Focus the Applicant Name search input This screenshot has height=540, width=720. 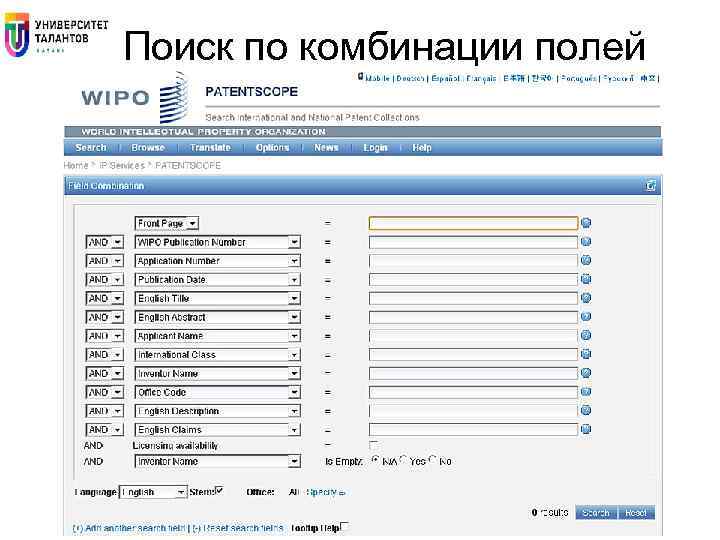click(473, 336)
